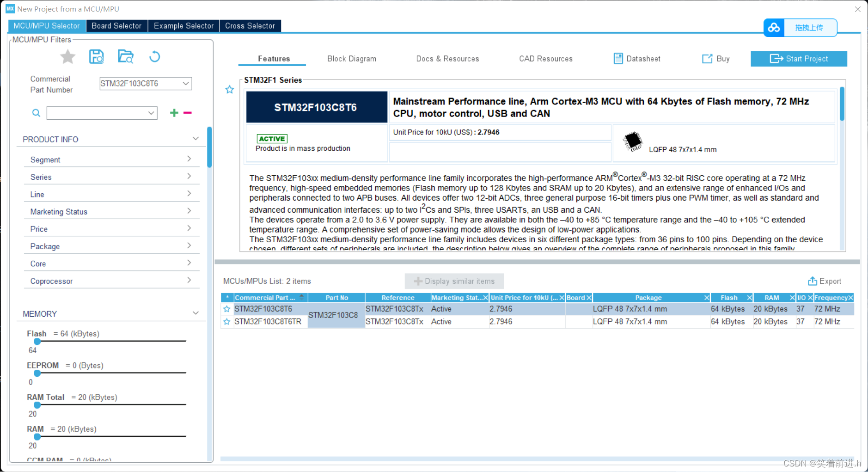This screenshot has width=868, height=472.
Task: Click the 拖拽上传 upload button
Action: tap(809, 28)
